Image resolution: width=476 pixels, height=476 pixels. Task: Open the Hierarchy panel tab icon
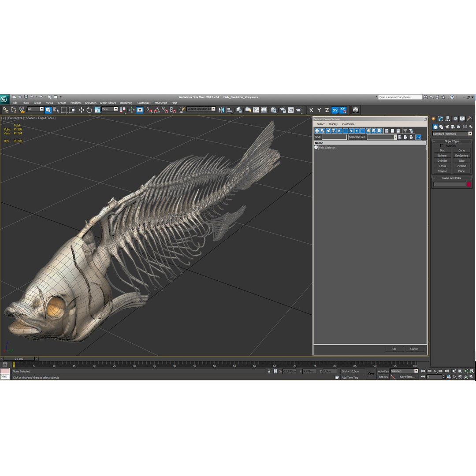[448, 119]
